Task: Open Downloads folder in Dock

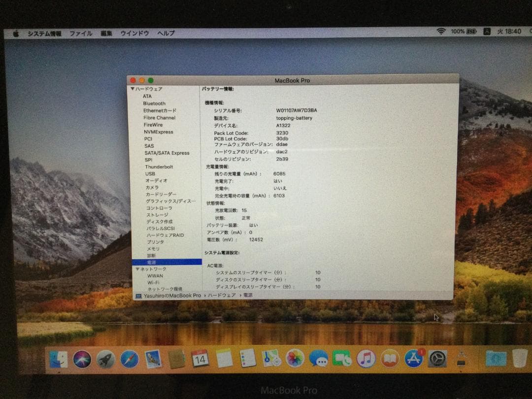Action: (496, 358)
